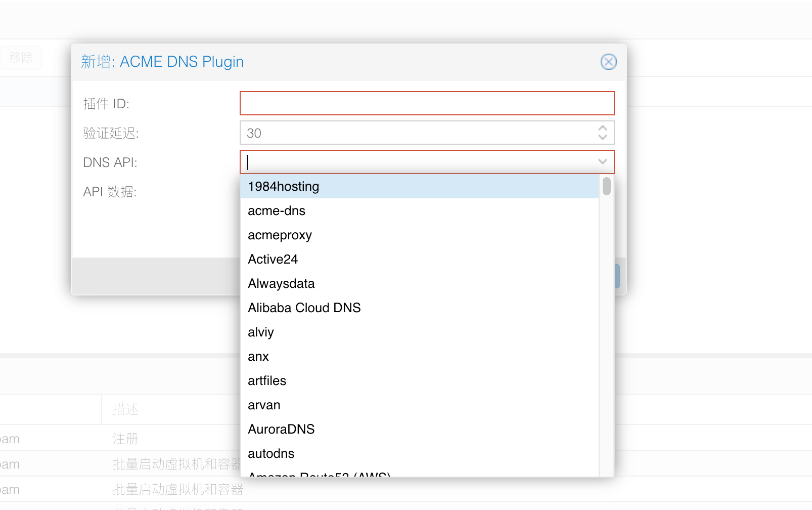Select anx as DNS API
The width and height of the screenshot is (812, 510).
tap(420, 356)
